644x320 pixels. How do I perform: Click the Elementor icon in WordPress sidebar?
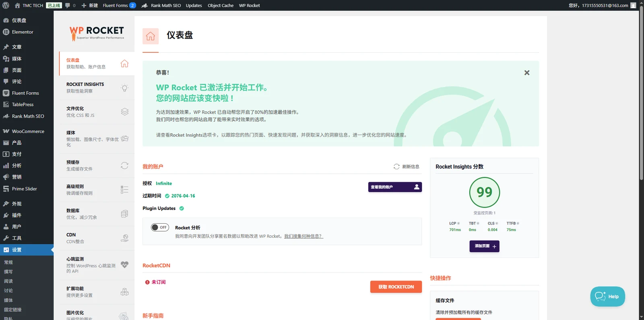(x=6, y=32)
